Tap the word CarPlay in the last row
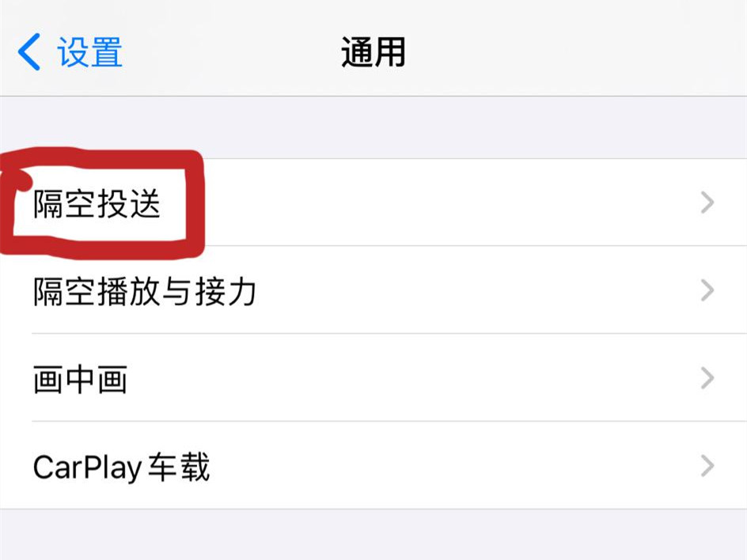This screenshot has width=747, height=560. click(x=87, y=467)
